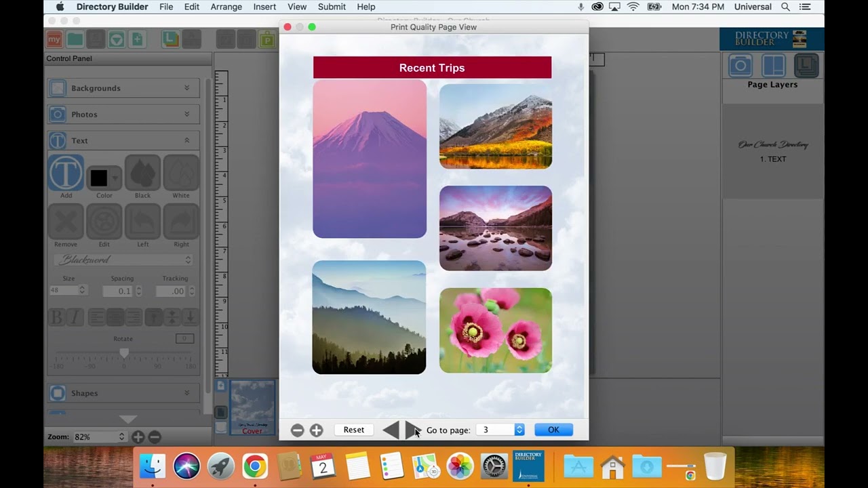868x488 pixels.
Task: Select right text alignment
Action: point(134,317)
